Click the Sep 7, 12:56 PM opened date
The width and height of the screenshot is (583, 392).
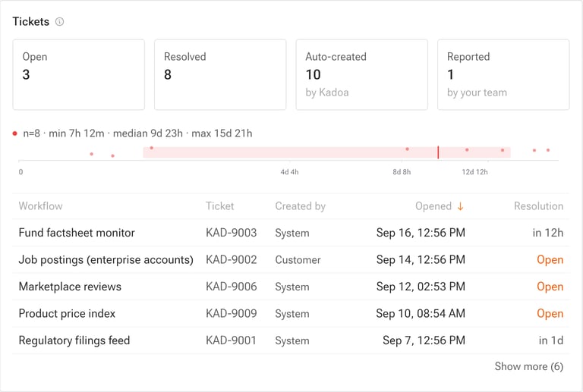point(424,340)
